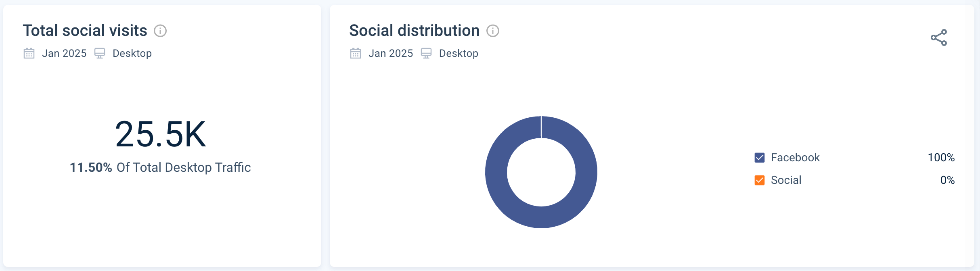Click the Social distribution heading
Screen dimensions: 980x271
click(414, 30)
